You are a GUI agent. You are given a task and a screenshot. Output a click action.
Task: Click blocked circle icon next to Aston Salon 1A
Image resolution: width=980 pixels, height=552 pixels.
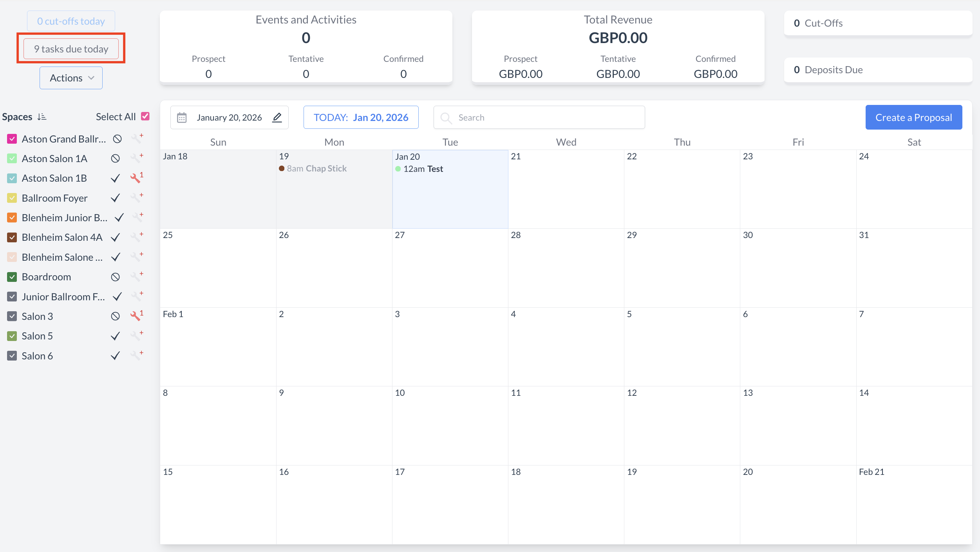pos(115,159)
